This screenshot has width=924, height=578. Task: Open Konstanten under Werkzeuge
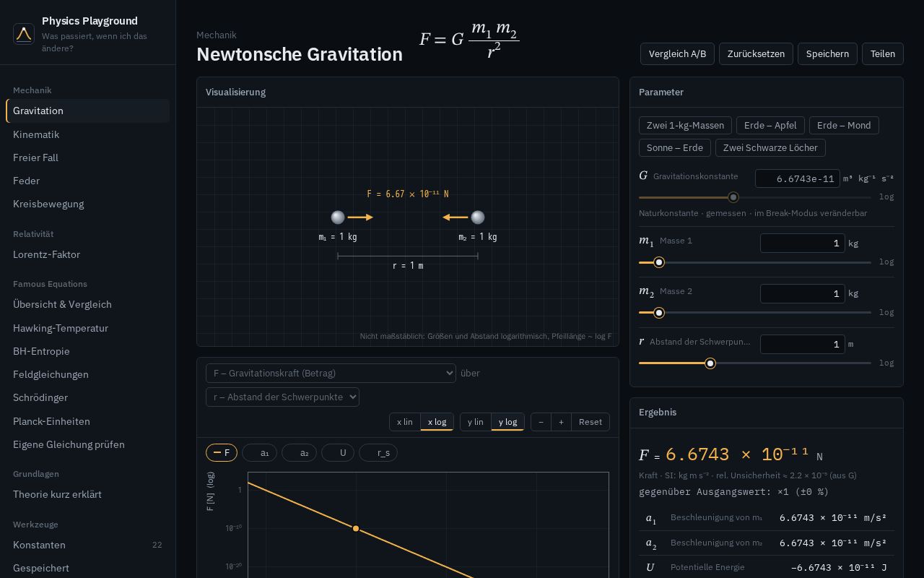coord(88,545)
